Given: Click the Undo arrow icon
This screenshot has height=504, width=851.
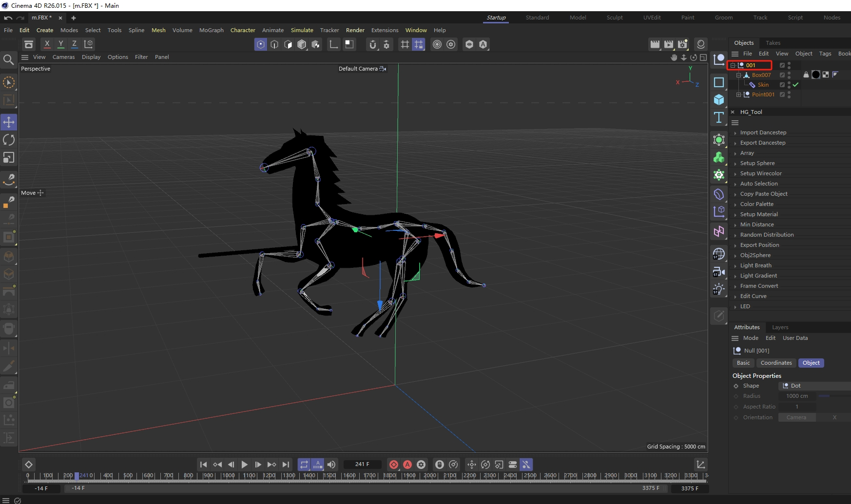Looking at the screenshot, I should (8, 18).
